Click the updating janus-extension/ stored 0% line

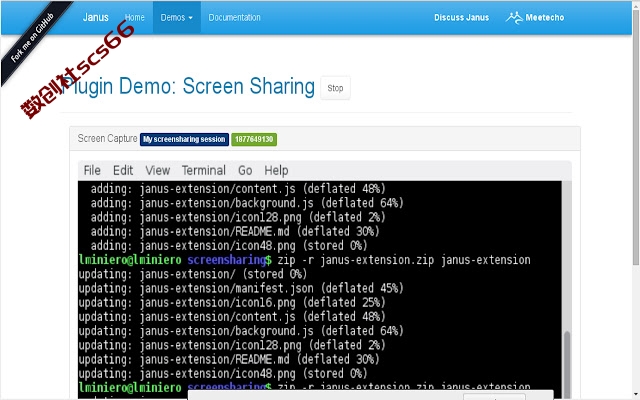click(x=193, y=274)
